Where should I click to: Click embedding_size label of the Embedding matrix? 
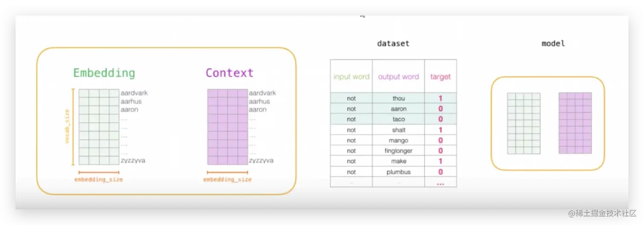pyautogui.click(x=98, y=179)
